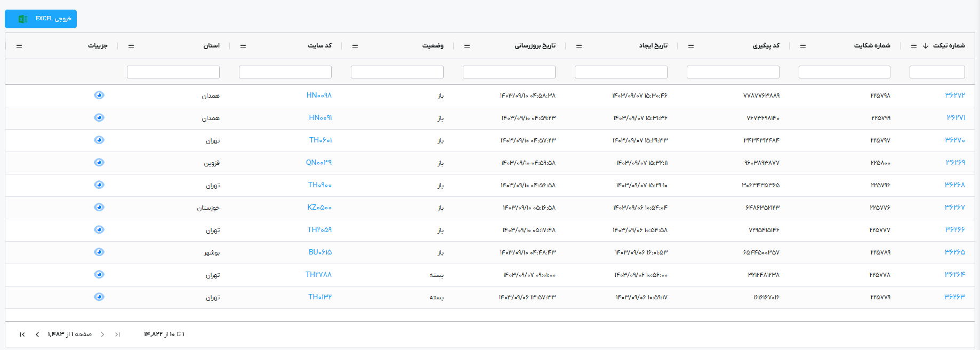Click details eye icon for KZ۰۵۰۰ row
Screen dimensions: 980x350
pos(99,207)
